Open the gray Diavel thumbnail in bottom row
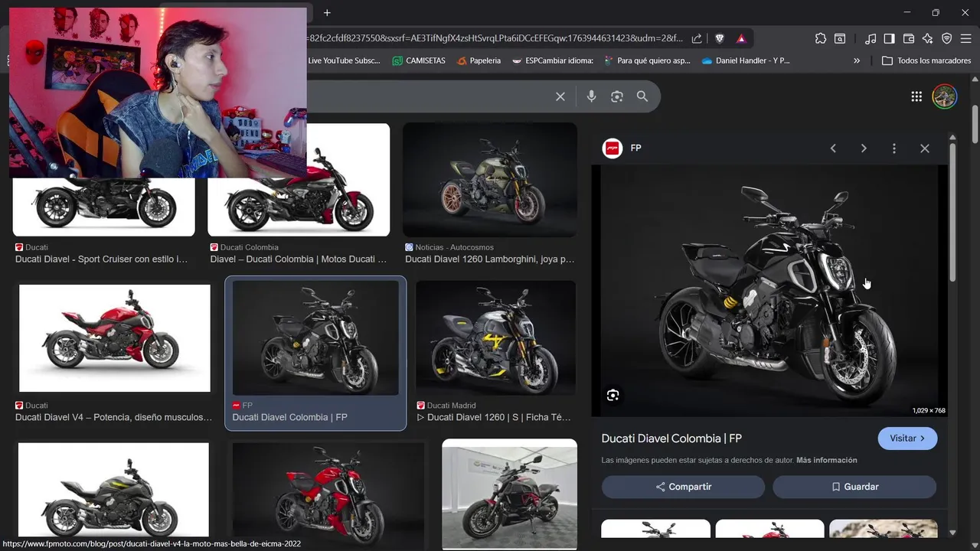Screen dimensions: 980x551 click(113, 490)
